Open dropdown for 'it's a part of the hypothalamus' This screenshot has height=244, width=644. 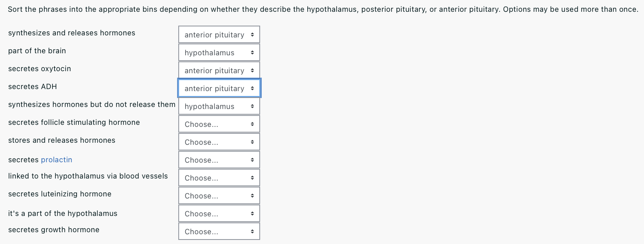pos(219,213)
